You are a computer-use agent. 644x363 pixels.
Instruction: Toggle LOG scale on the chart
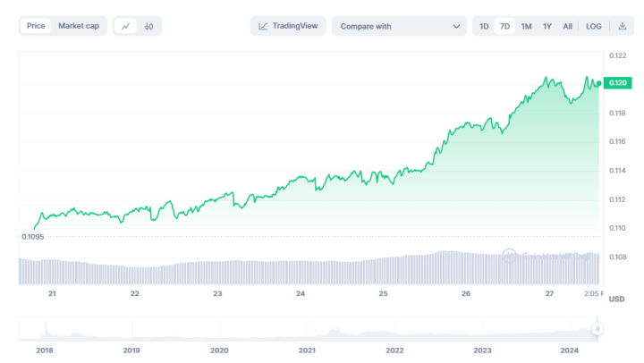tap(594, 26)
